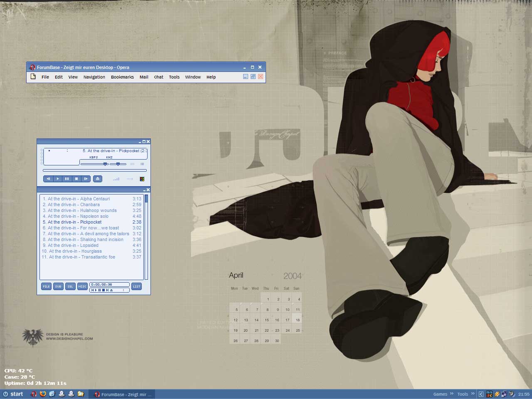Screen dimensions: 532x399
Task: Click the eject/open file button in Winamp
Action: pyautogui.click(x=98, y=179)
